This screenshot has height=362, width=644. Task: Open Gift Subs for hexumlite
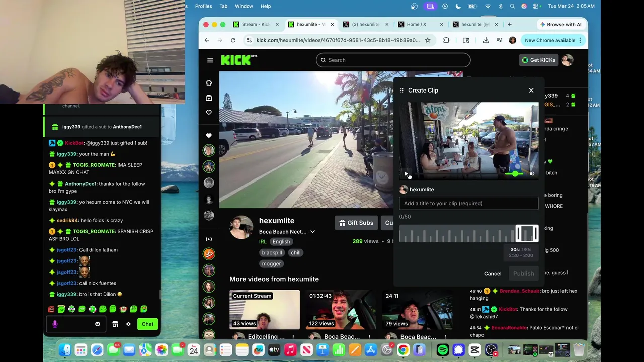[x=356, y=223]
